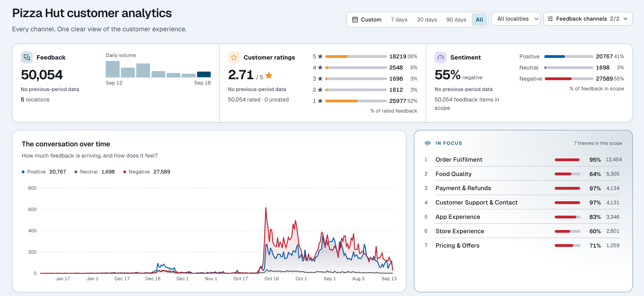
Task: Open Customer Support & Contact theme
Action: 523,202
